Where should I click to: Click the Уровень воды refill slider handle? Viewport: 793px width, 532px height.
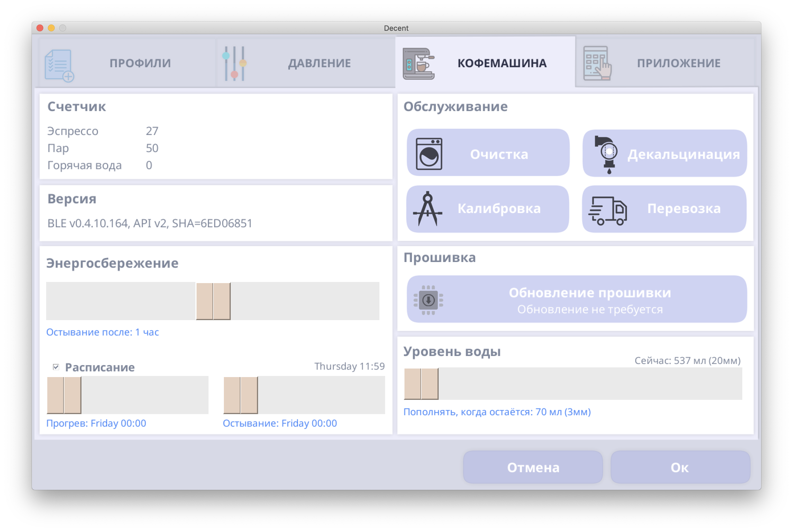(x=421, y=384)
